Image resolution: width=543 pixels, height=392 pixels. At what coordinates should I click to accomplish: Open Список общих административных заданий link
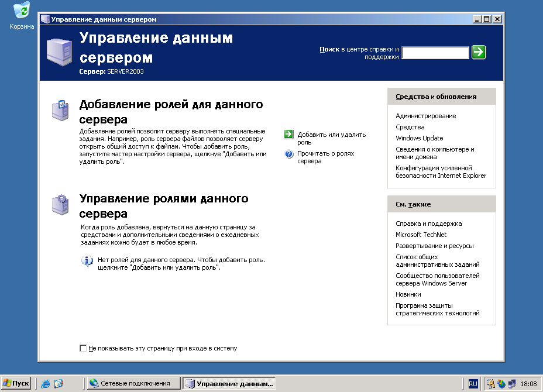(437, 261)
